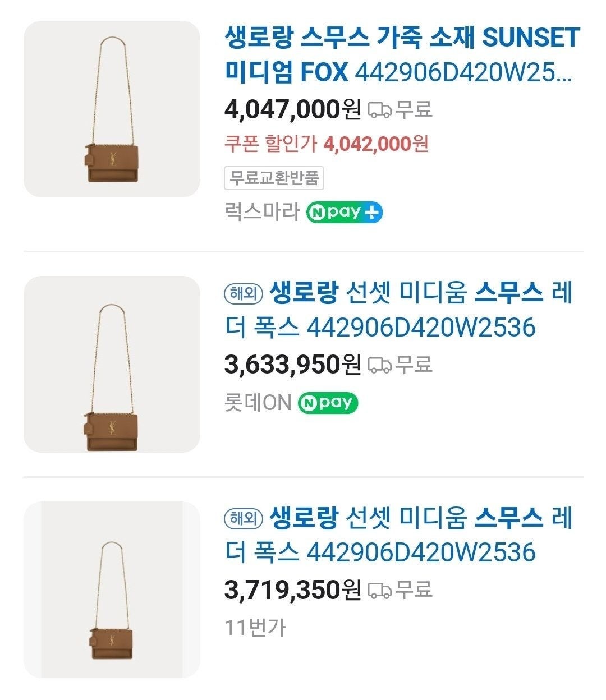Click the 4,047,000원 price

pyautogui.click(x=292, y=109)
